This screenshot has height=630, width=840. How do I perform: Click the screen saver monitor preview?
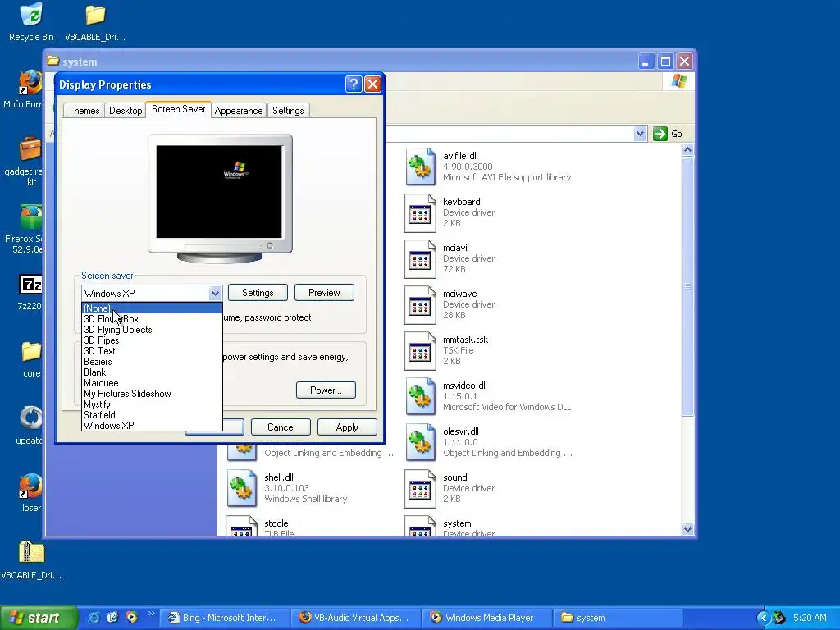[x=220, y=199]
